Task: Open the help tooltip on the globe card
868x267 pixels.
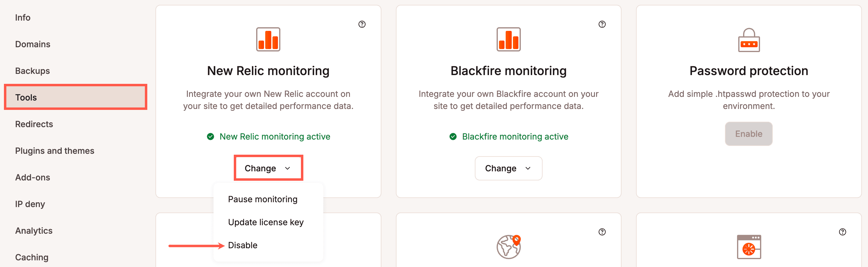Action: [602, 232]
